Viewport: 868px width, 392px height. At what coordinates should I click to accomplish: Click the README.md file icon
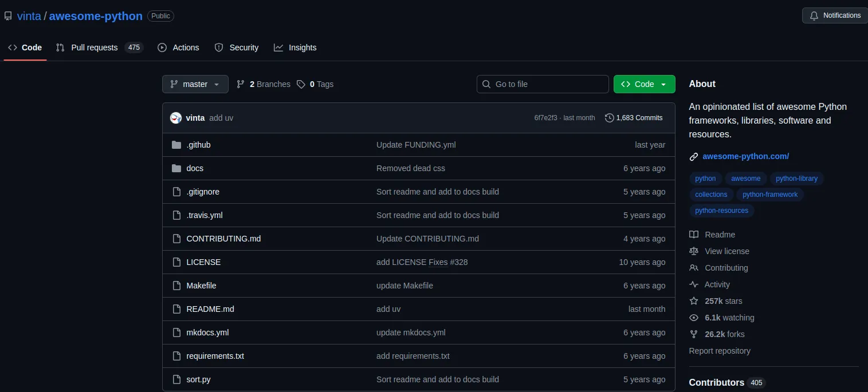click(x=176, y=309)
